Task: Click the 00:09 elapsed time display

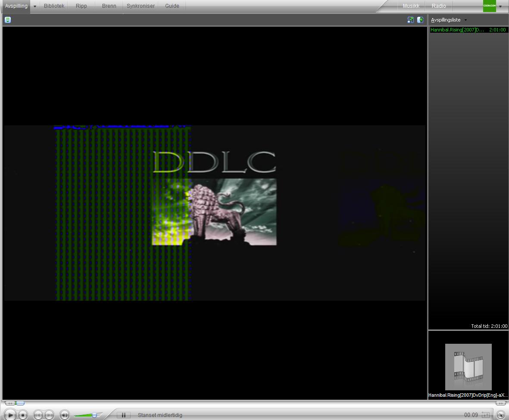Action: tap(471, 415)
